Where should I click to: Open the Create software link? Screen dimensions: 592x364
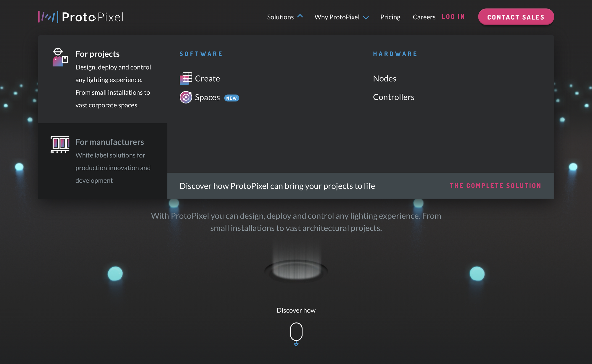pos(207,78)
